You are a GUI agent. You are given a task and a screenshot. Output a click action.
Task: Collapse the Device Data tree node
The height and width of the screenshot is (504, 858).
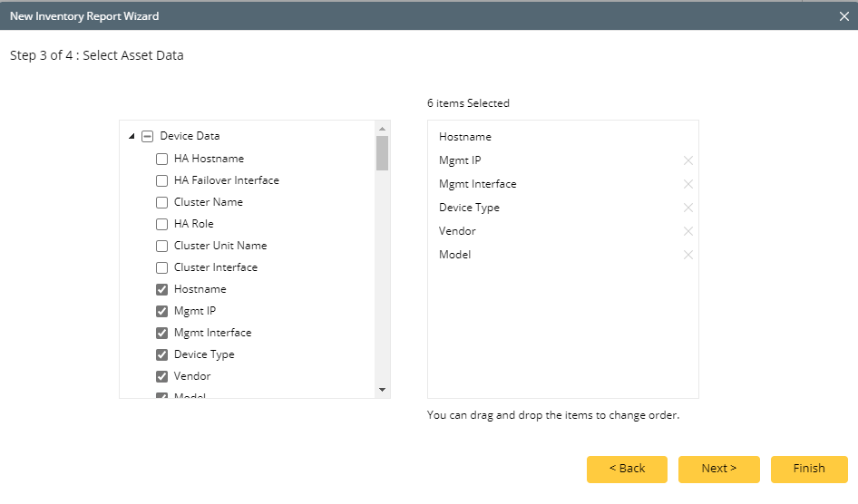click(132, 136)
